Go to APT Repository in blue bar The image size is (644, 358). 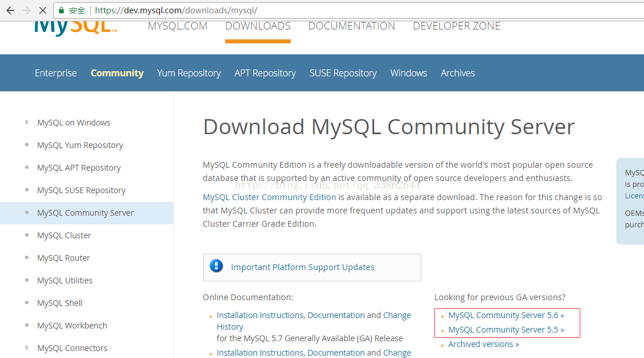265,73
